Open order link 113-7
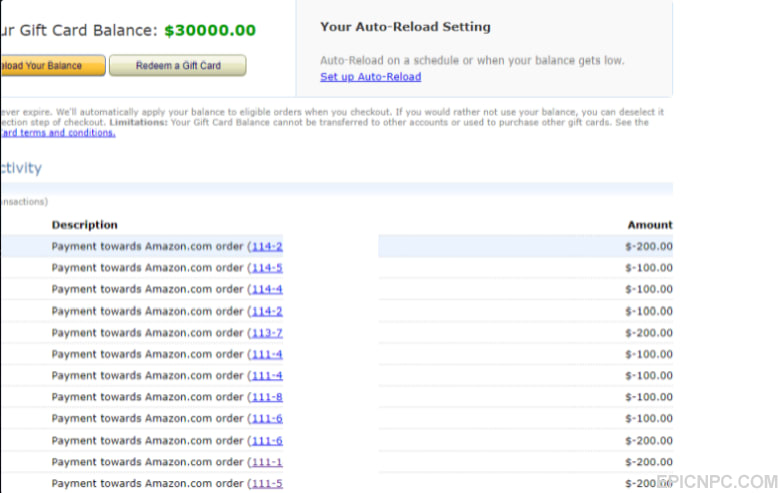The height and width of the screenshot is (493, 784). (267, 333)
